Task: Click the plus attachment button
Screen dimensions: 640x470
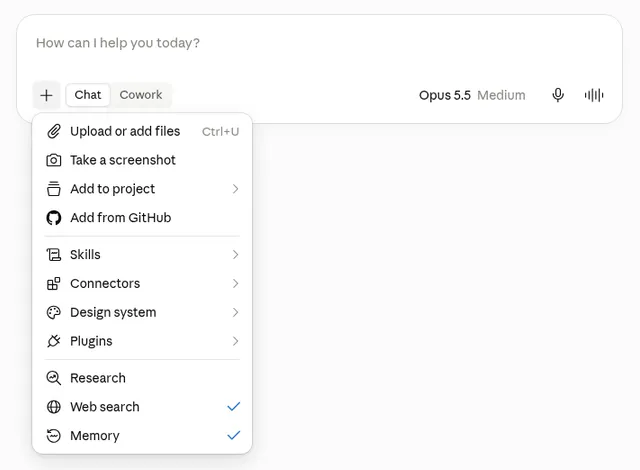Action: coord(46,95)
